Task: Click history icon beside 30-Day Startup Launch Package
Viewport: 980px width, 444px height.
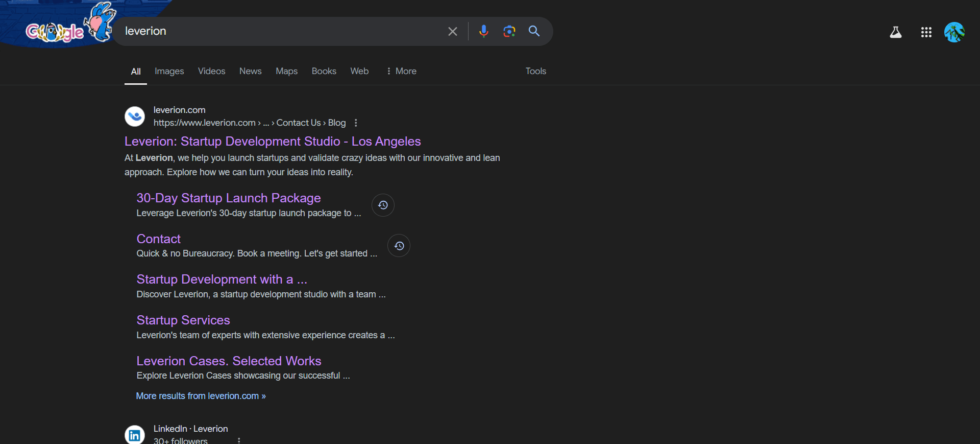Action: coord(383,205)
